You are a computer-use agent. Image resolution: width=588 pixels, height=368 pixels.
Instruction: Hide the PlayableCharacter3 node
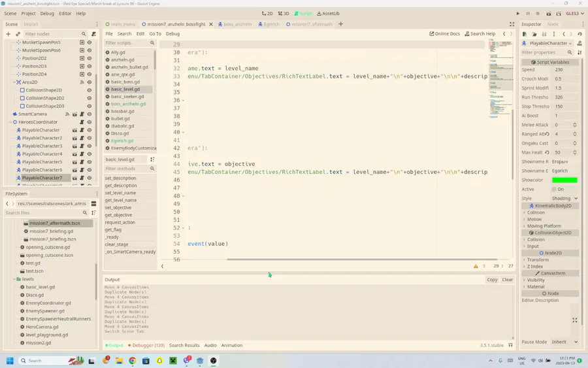[x=90, y=146]
